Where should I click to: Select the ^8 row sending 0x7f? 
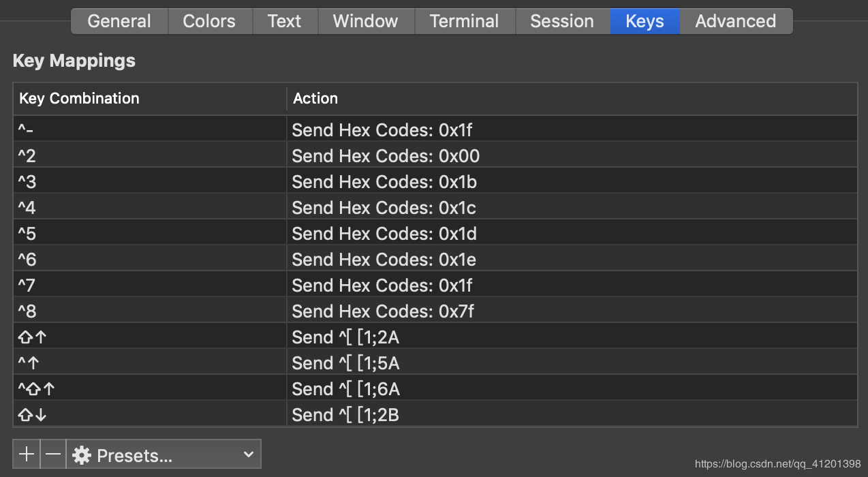(435, 311)
